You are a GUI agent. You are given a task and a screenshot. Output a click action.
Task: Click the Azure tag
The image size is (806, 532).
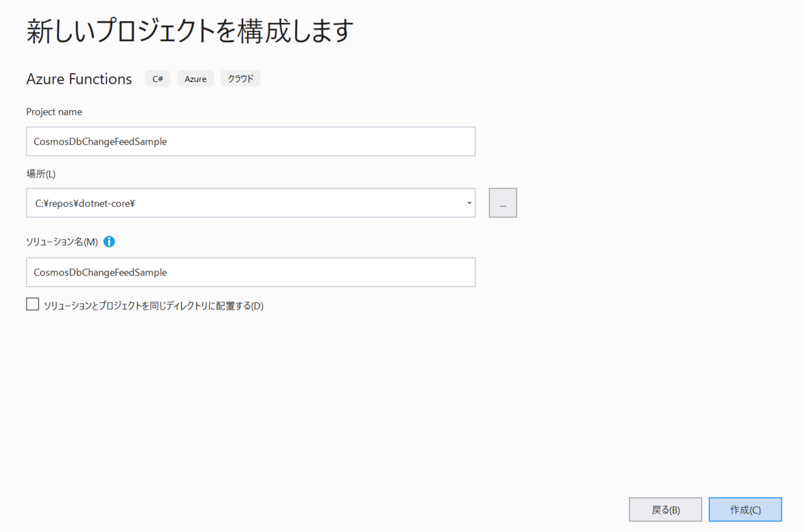[195, 79]
